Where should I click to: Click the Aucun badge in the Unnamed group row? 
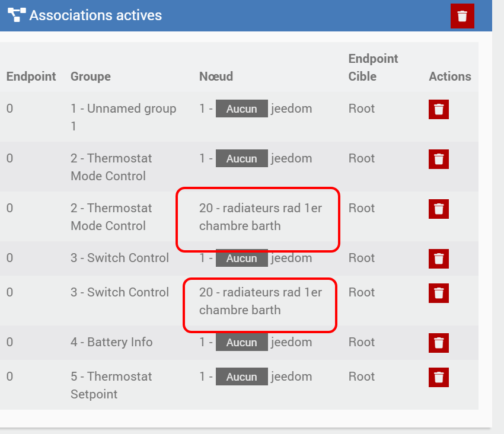(x=241, y=109)
